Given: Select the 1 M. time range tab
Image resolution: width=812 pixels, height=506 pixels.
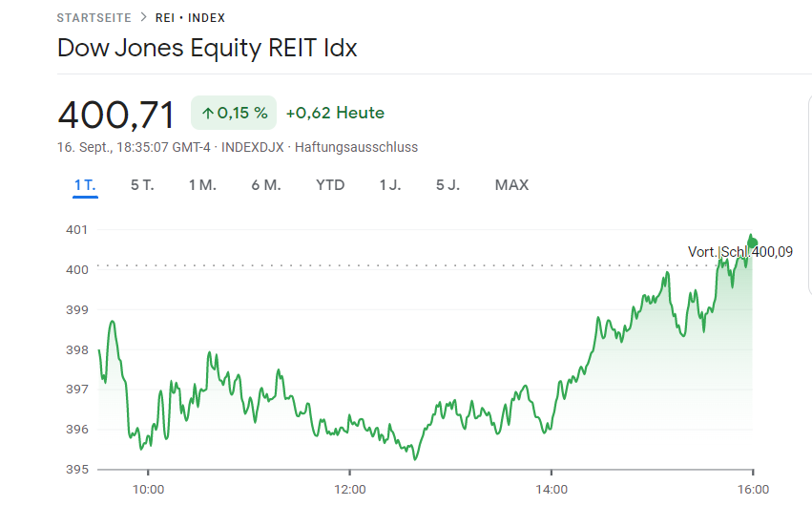Looking at the screenshot, I should (x=202, y=185).
